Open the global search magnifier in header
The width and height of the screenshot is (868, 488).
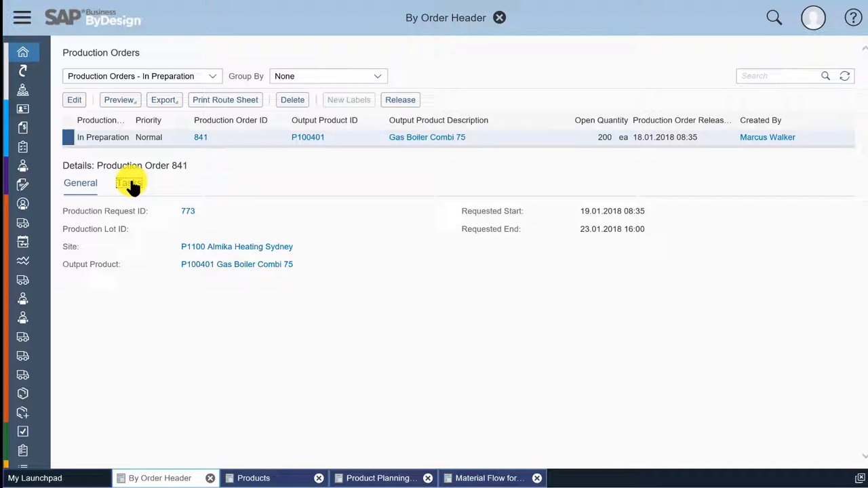pyautogui.click(x=774, y=18)
